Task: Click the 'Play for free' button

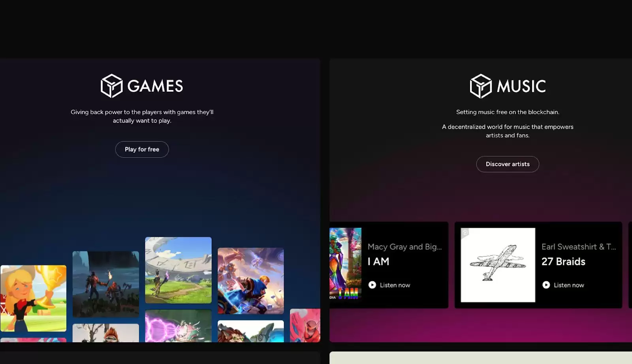Action: pos(142,149)
